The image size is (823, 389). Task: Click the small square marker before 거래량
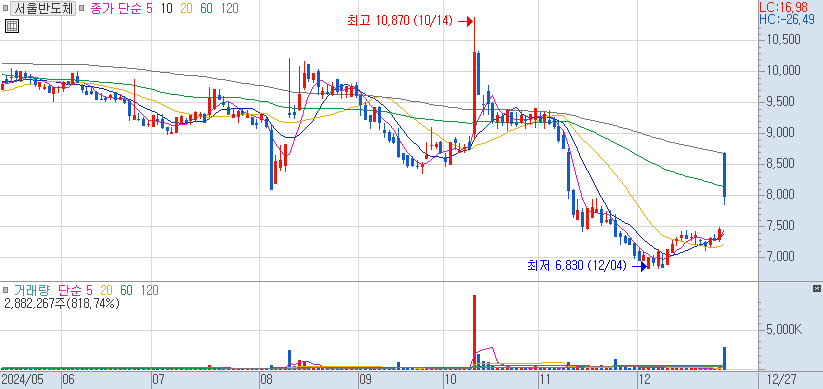[x=5, y=290]
